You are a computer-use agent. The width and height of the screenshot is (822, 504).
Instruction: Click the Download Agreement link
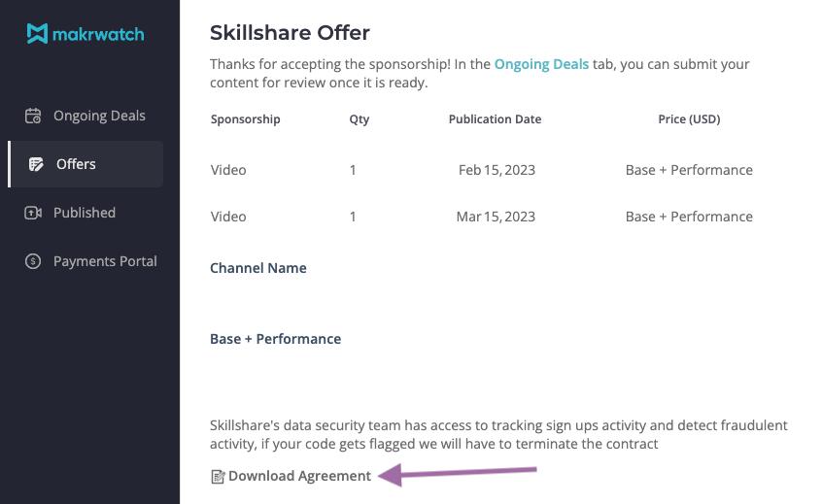[x=299, y=476]
